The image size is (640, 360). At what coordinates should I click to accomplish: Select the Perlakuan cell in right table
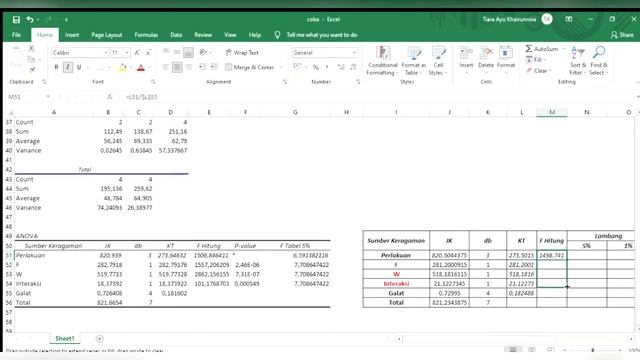[x=396, y=255]
